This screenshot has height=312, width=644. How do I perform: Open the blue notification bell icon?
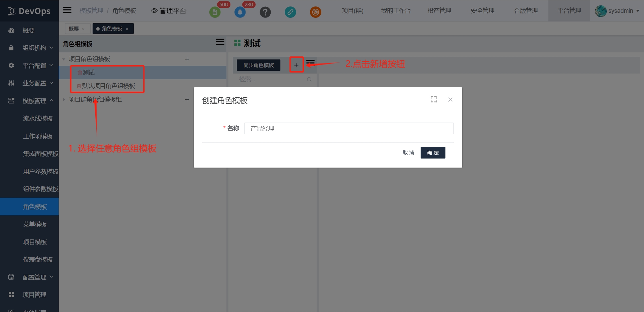pyautogui.click(x=240, y=12)
